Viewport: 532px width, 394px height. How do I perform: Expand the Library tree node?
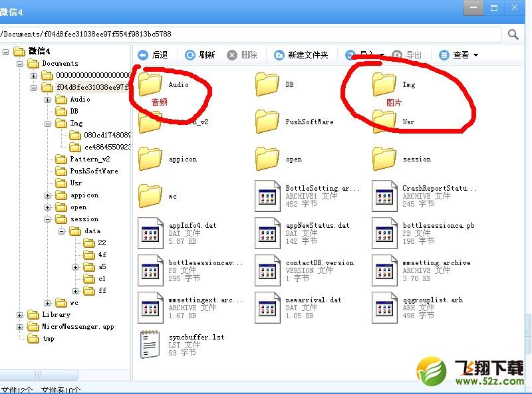(20, 315)
